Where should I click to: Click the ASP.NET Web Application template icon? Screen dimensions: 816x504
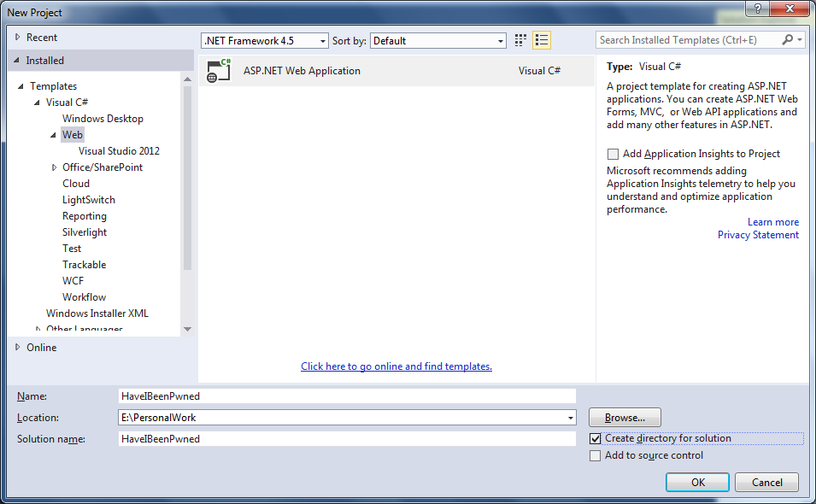(219, 71)
